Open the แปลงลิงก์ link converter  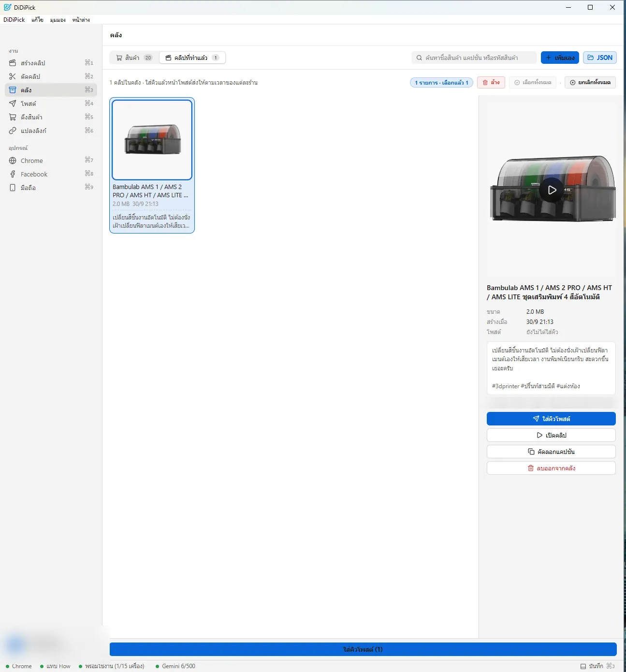[51, 131]
